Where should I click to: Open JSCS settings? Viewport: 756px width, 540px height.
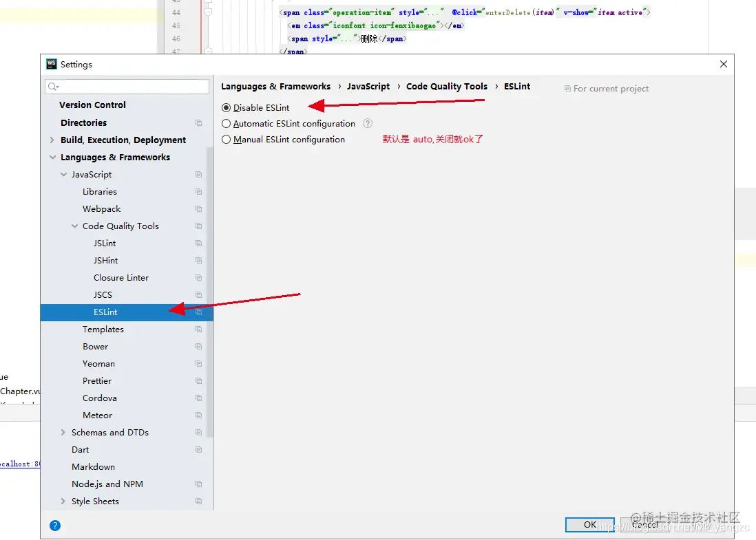[103, 295]
